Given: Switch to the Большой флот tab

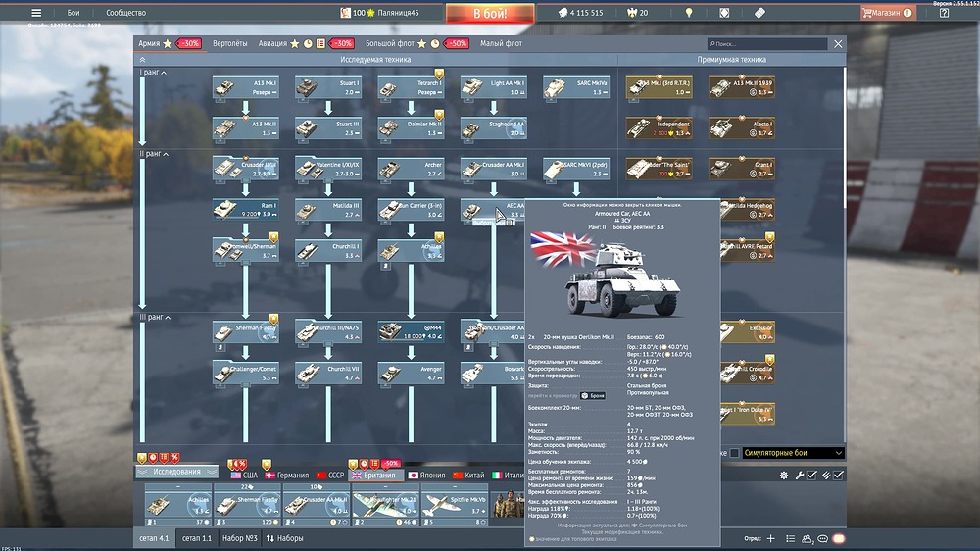Looking at the screenshot, I should tap(389, 43).
